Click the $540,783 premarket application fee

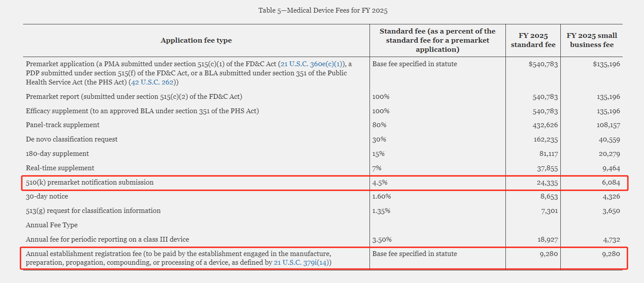(x=543, y=64)
